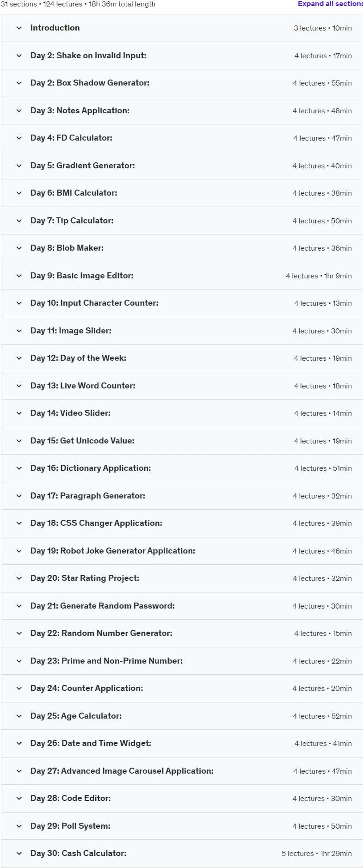Expand the chevron for Day 4: FD Calculator
The height and width of the screenshot is (868, 363).
19,138
